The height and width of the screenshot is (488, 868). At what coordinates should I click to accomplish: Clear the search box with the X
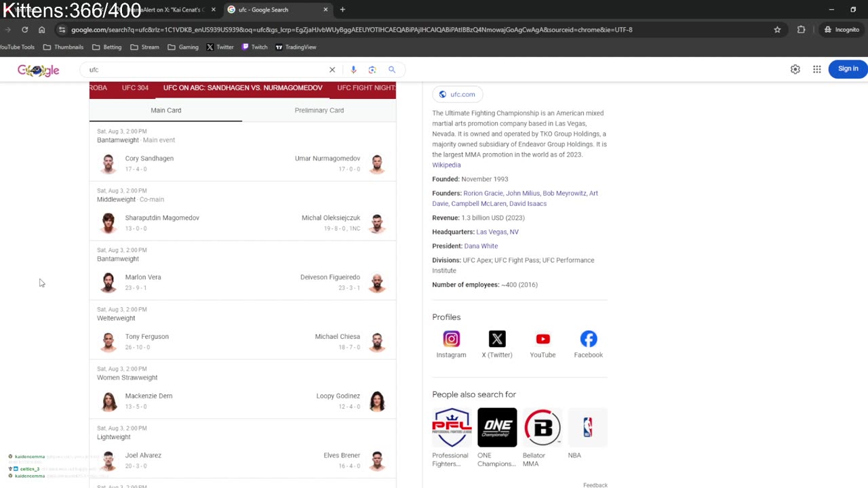(332, 70)
